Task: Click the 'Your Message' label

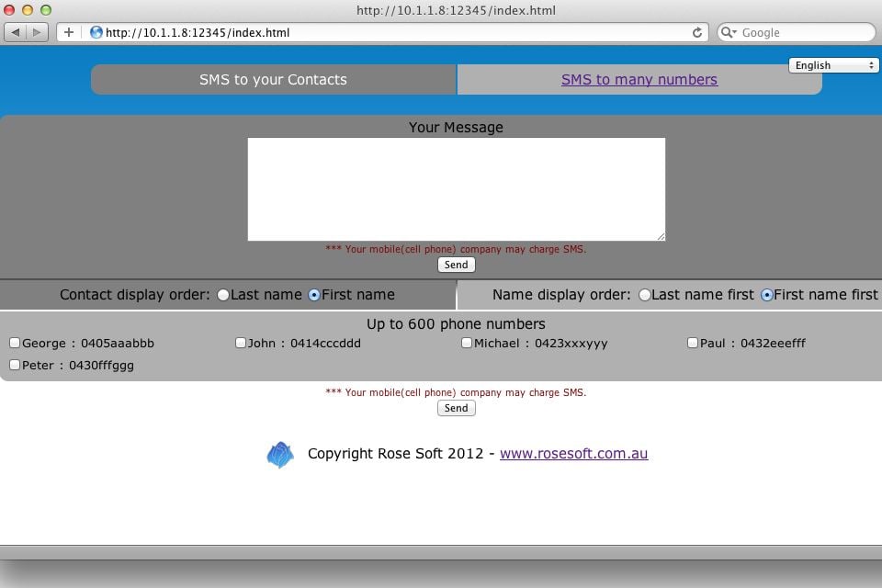Action: point(456,128)
